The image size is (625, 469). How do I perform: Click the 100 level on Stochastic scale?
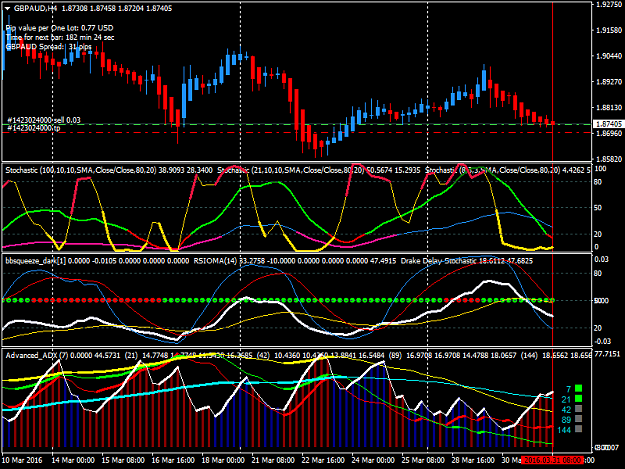pyautogui.click(x=600, y=169)
